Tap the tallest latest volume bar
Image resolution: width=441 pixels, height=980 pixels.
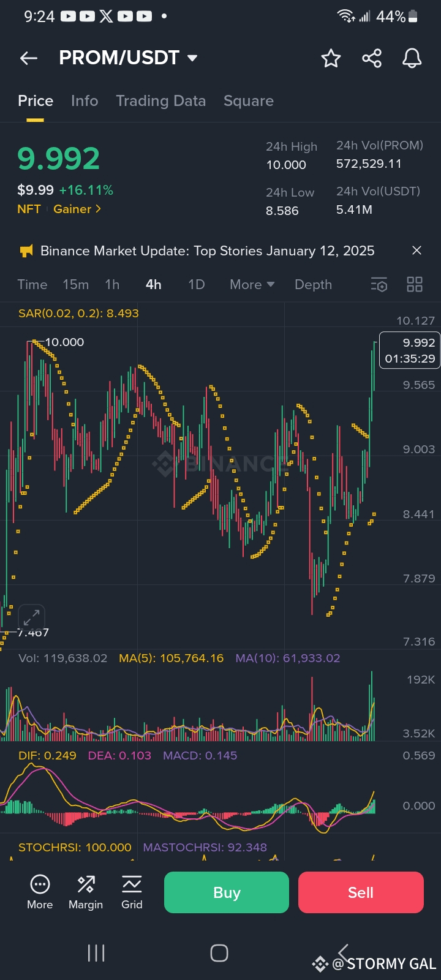coord(371,706)
